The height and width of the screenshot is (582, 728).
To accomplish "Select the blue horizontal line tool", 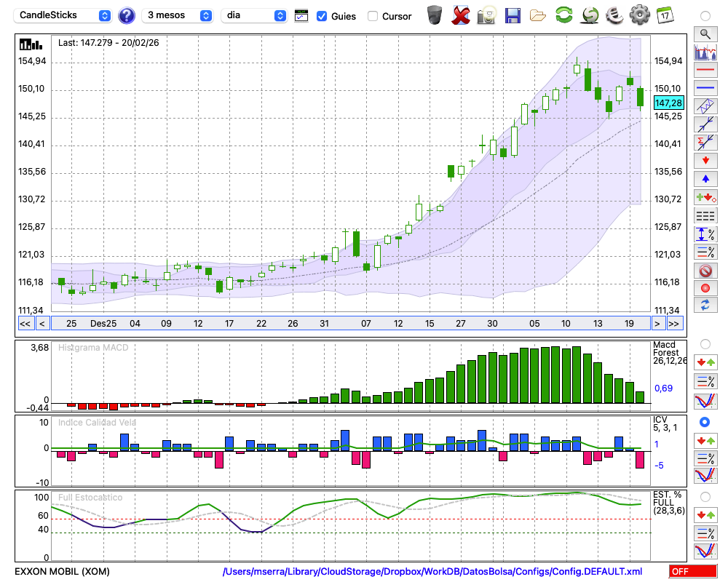I will tap(705, 88).
